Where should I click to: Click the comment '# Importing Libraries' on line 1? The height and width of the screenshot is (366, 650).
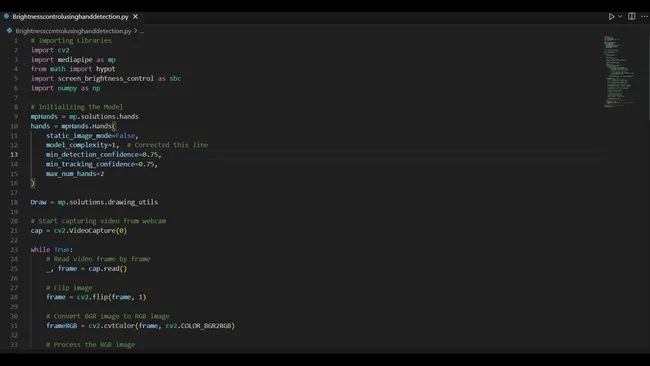click(x=71, y=41)
